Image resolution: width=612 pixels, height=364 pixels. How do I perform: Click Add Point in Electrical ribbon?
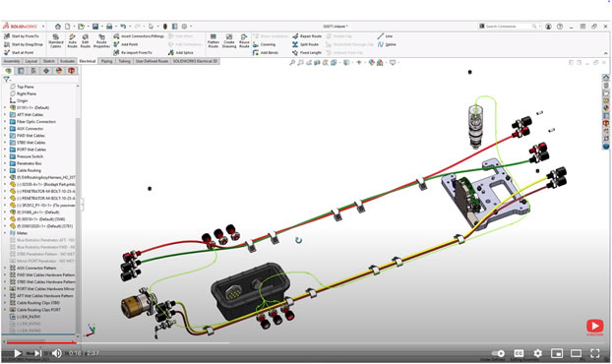point(126,44)
